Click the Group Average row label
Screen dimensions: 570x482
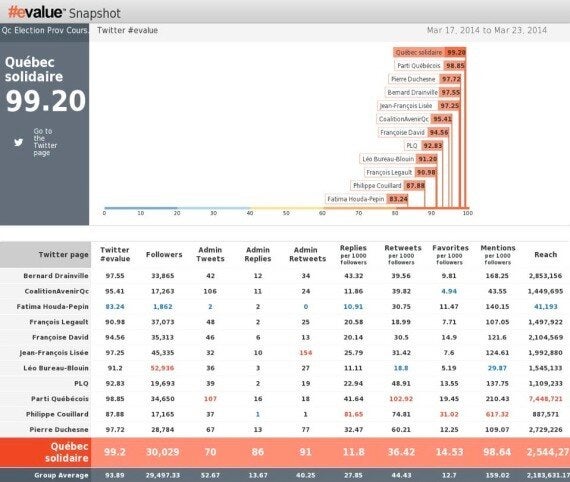(61, 475)
